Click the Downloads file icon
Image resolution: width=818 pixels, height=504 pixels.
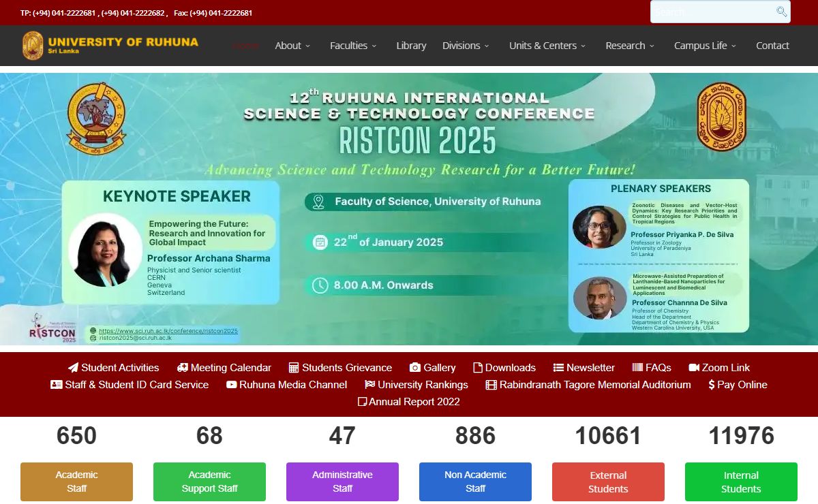478,368
